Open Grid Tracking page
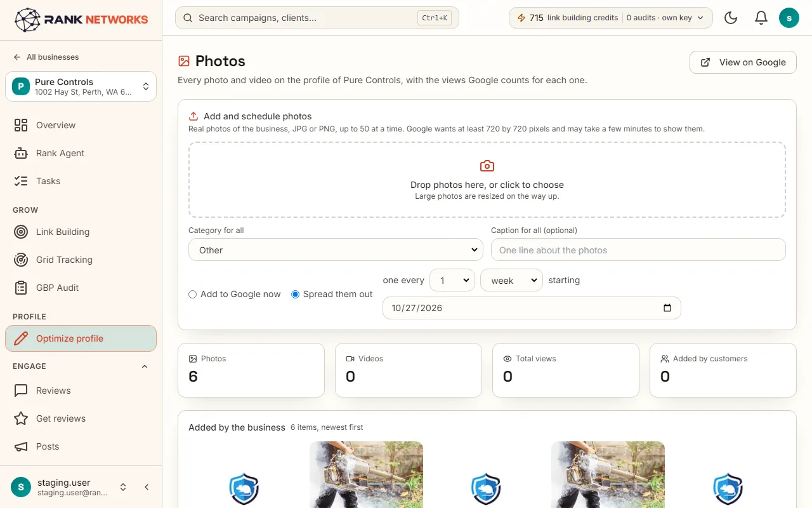Image resolution: width=812 pixels, height=508 pixels. 81,260
